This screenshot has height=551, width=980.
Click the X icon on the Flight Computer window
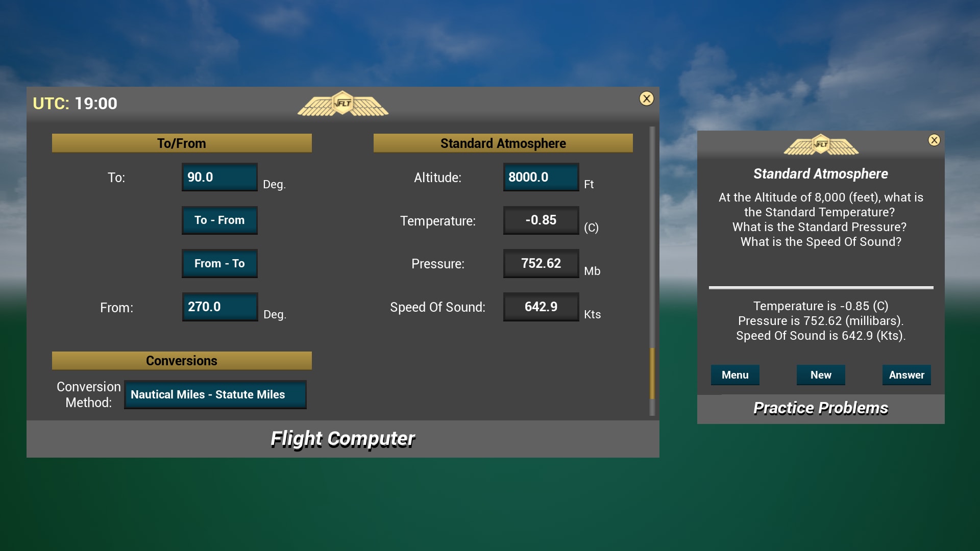point(647,98)
